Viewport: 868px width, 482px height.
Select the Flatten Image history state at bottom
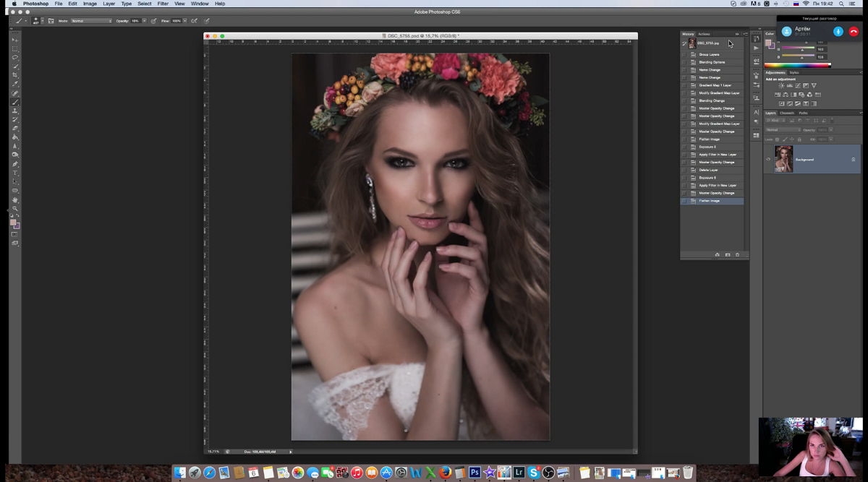(712, 201)
